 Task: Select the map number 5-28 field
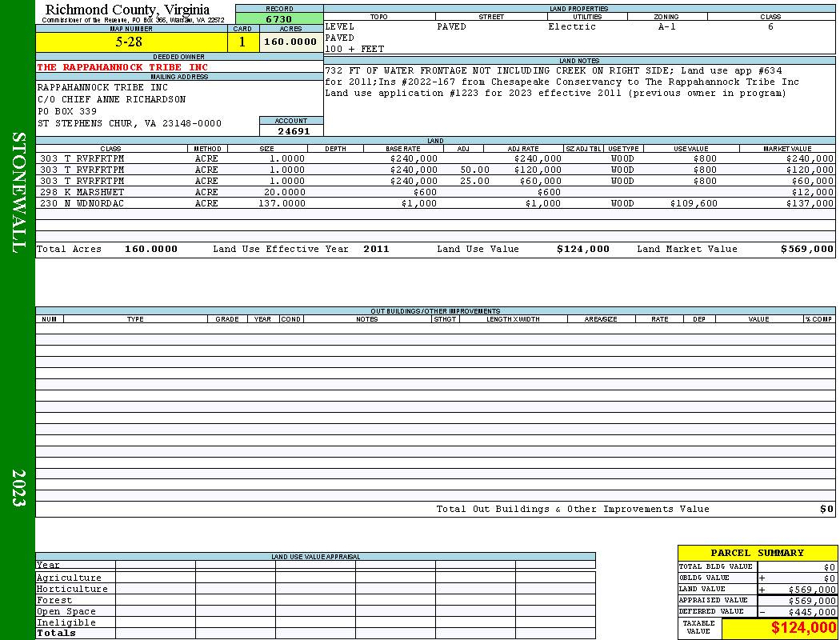click(x=131, y=42)
